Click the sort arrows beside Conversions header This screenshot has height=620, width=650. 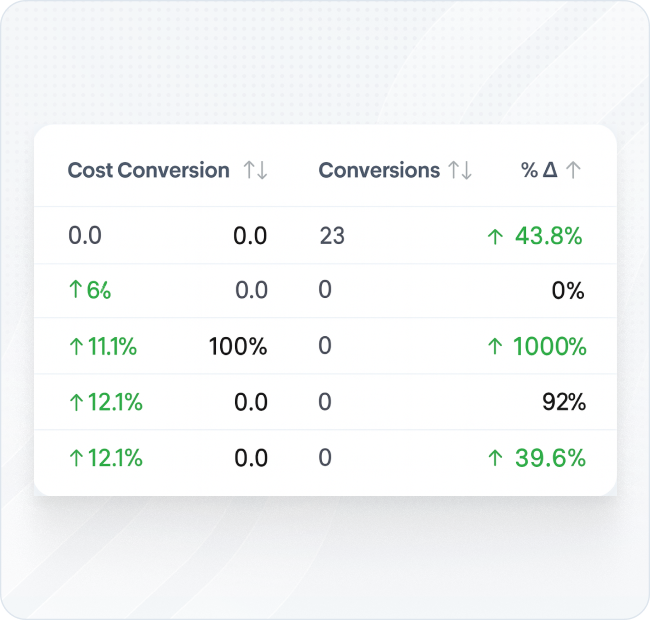(x=460, y=171)
